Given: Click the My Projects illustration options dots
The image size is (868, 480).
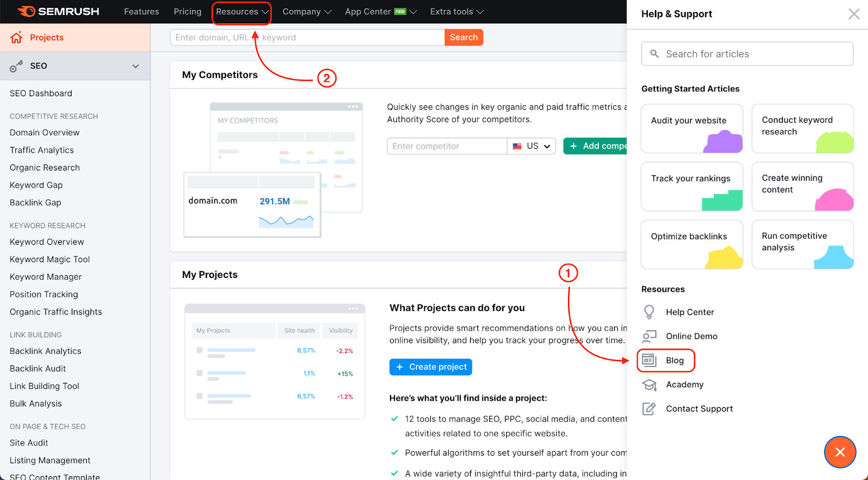Looking at the screenshot, I should click(353, 308).
